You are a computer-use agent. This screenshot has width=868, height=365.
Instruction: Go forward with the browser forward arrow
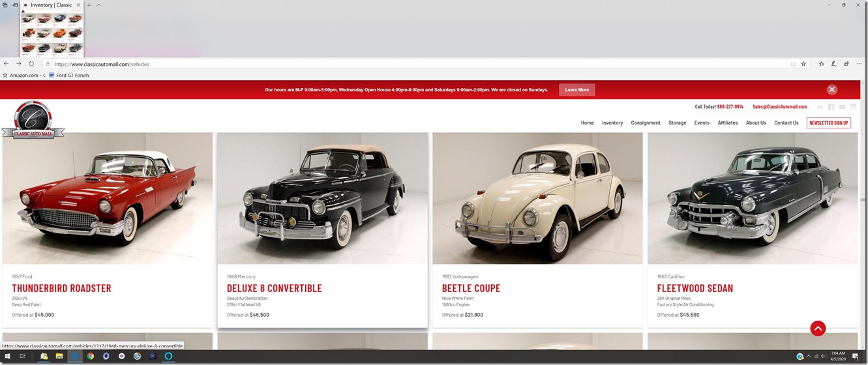coord(18,64)
